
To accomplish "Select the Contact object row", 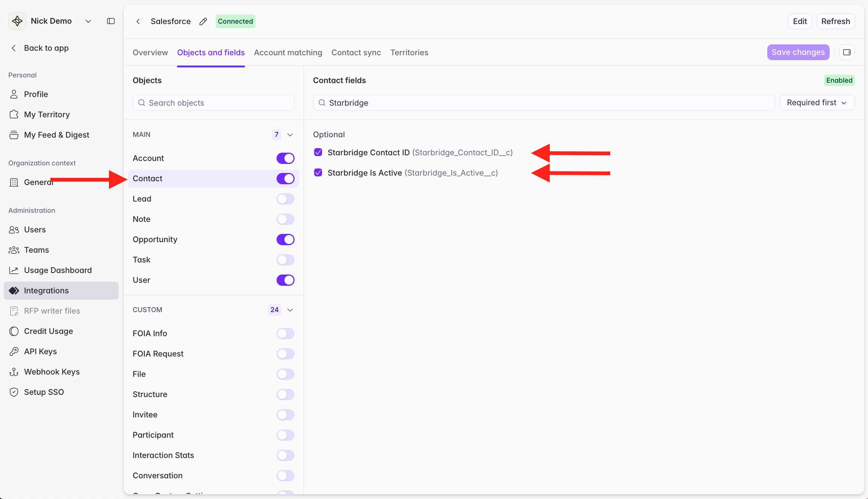I will (x=213, y=179).
